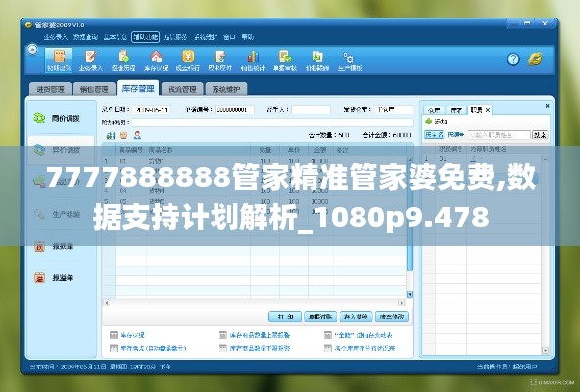Click the horizontal scrollbar's left arrow
Screen dimensions: 580x392
click(107, 303)
